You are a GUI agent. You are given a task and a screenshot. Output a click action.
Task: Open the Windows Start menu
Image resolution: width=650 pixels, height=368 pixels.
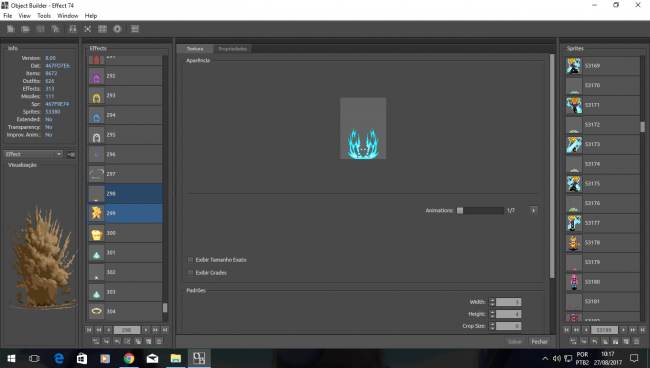point(11,358)
